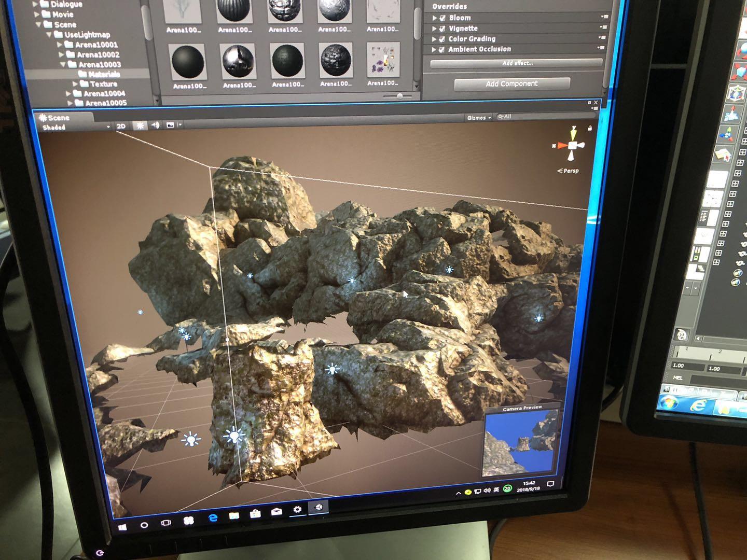
Task: Open the Action Center notification icon
Action: pyautogui.click(x=550, y=484)
